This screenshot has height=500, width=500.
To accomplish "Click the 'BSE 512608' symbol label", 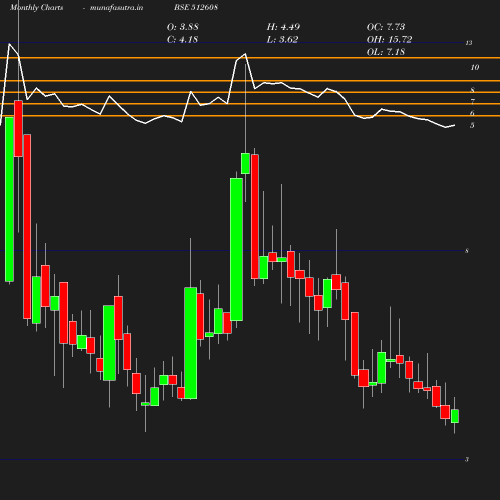I will 196,7.
